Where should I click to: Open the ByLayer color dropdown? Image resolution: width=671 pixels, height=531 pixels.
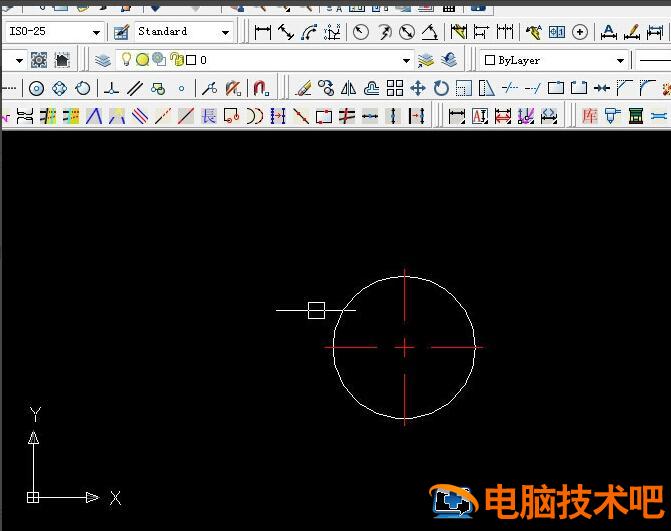(620, 61)
